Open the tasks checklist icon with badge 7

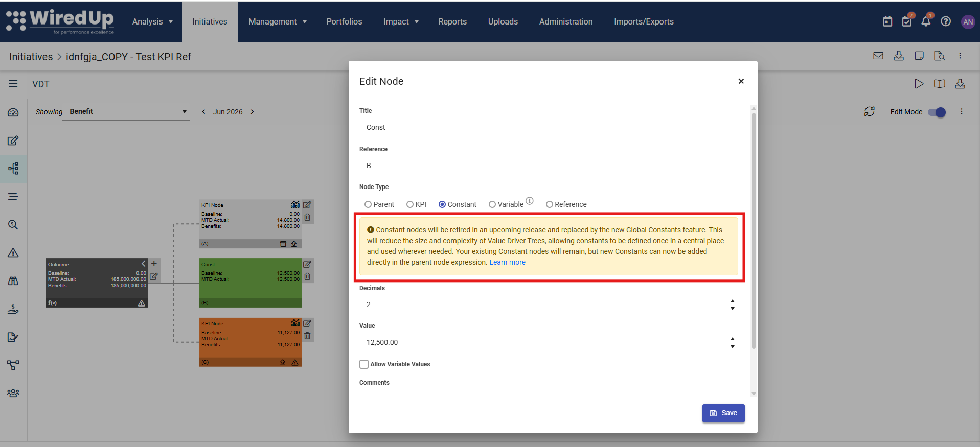coord(907,21)
